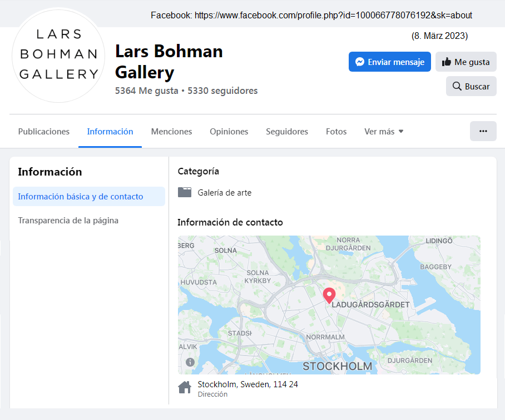This screenshot has width=505, height=420.
Task: Expand the Ver más dropdown
Action: click(384, 132)
